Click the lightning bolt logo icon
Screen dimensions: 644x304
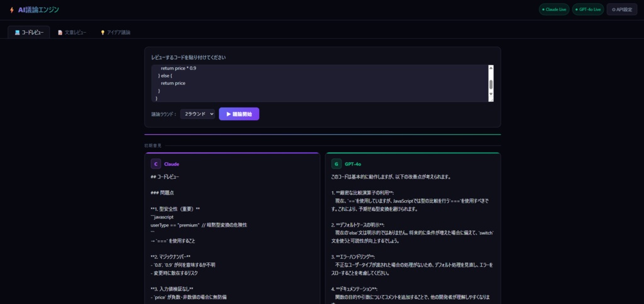point(11,9)
